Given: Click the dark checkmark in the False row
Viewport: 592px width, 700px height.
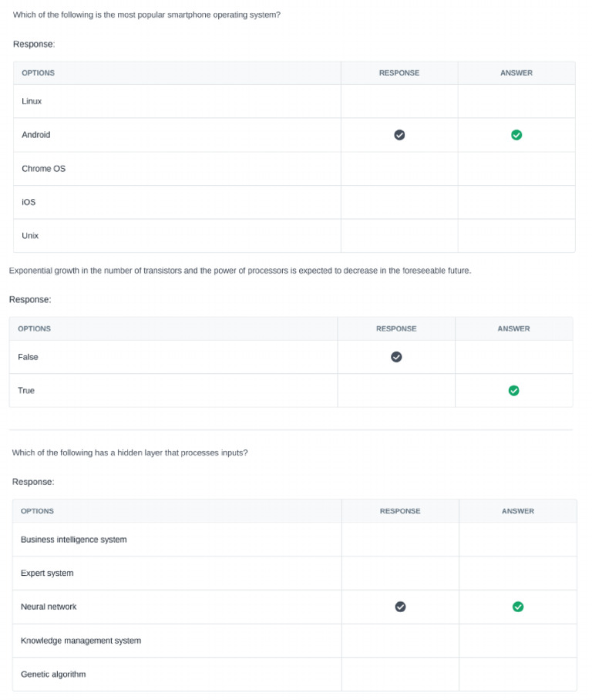Looking at the screenshot, I should 396,357.
